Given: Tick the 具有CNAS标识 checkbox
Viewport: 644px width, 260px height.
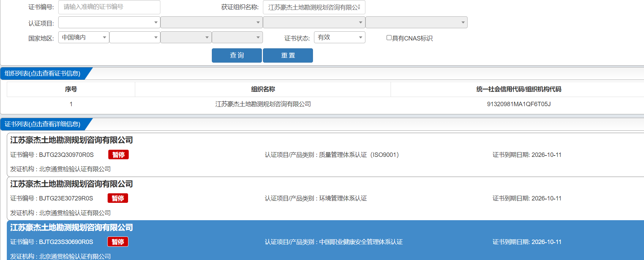Looking at the screenshot, I should pyautogui.click(x=389, y=38).
